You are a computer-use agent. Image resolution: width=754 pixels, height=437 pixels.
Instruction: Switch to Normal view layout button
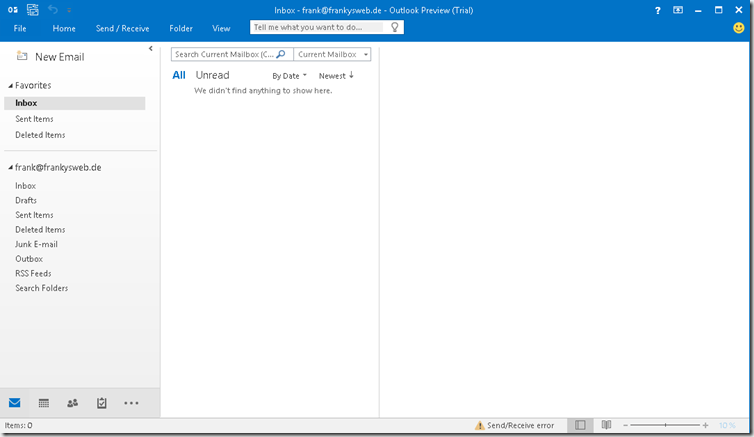tap(581, 425)
